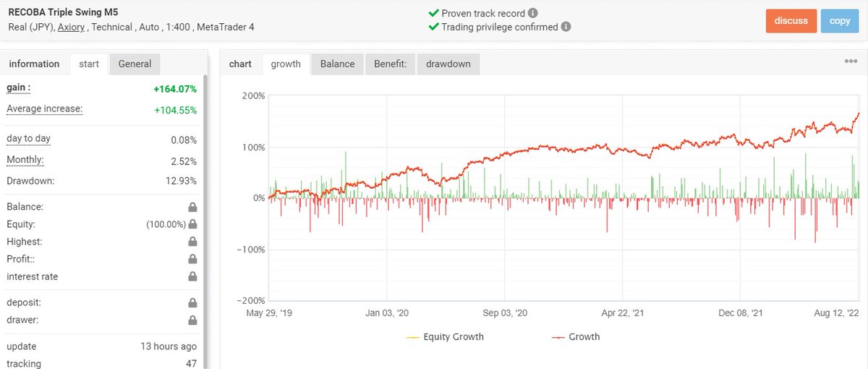Click the information panel heading
This screenshot has width=868, height=369.
(x=34, y=64)
